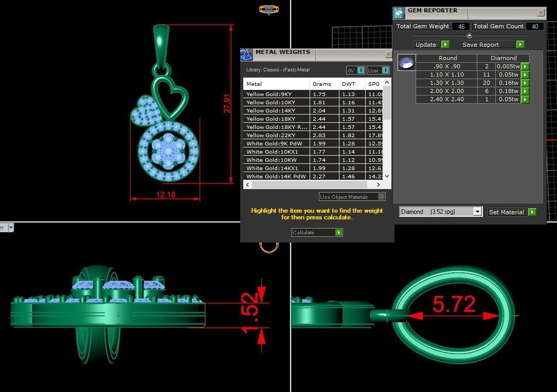Collapse the Gem Reporter header expander
This screenshot has height=392, width=557.
pyautogui.click(x=469, y=35)
